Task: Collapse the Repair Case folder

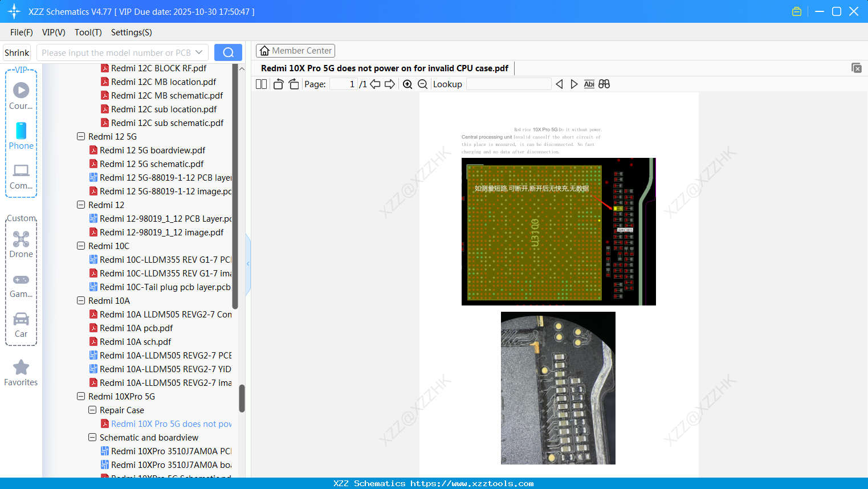Action: pyautogui.click(x=92, y=410)
